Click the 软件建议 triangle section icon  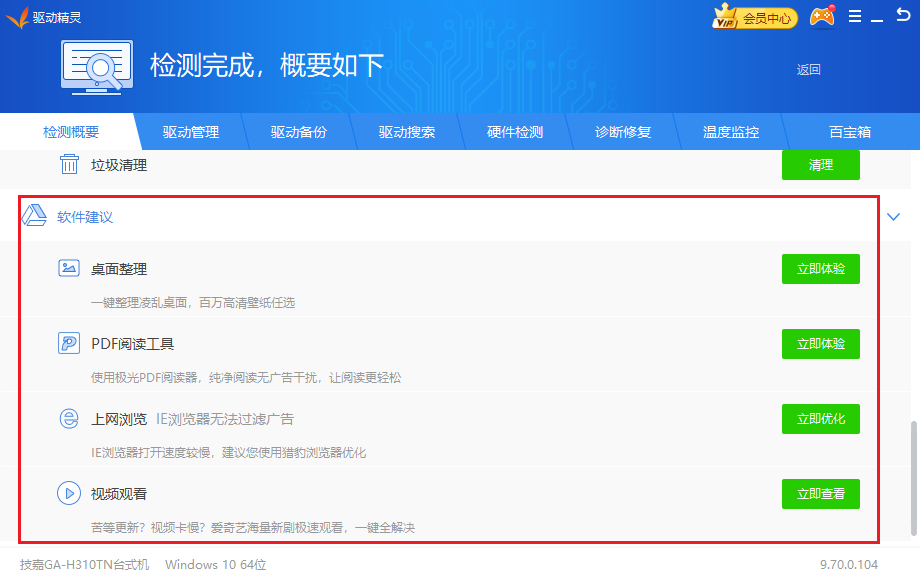click(x=36, y=217)
